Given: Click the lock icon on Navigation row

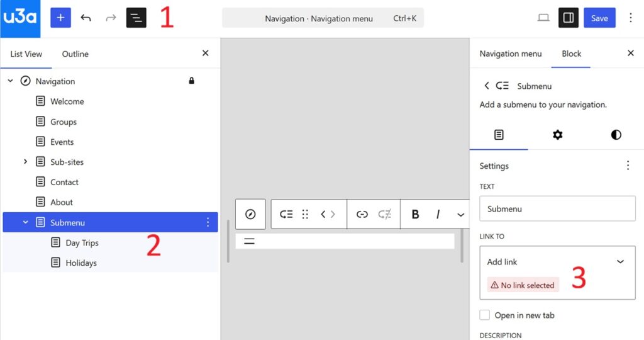Looking at the screenshot, I should 191,81.
